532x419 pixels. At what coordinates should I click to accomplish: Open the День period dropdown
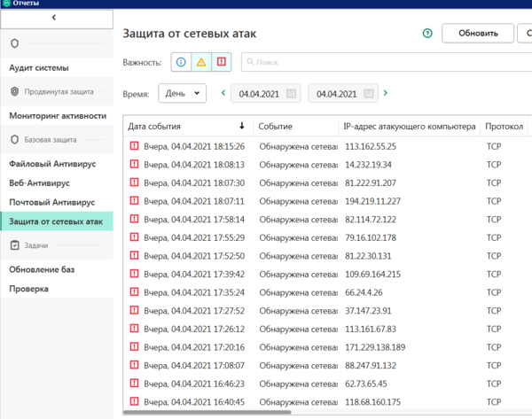click(x=182, y=93)
